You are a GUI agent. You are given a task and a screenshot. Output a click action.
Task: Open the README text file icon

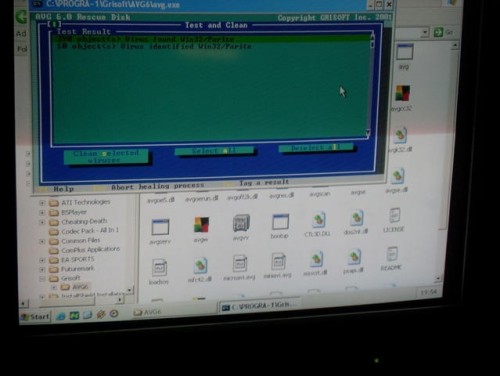[x=392, y=254]
